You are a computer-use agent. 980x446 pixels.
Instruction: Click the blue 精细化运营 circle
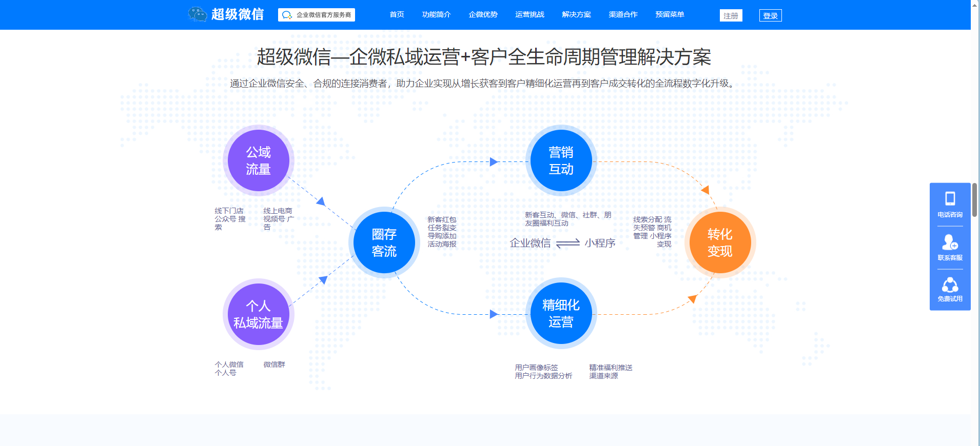tap(561, 313)
